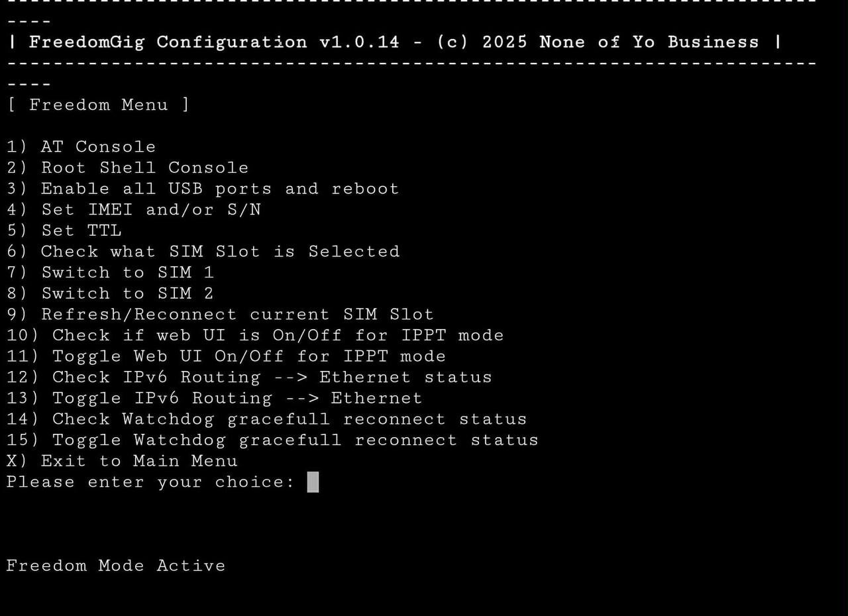Screen dimensions: 848x616
Task: Select Check Watchdog gracefull reconnect status
Action: 266,419
